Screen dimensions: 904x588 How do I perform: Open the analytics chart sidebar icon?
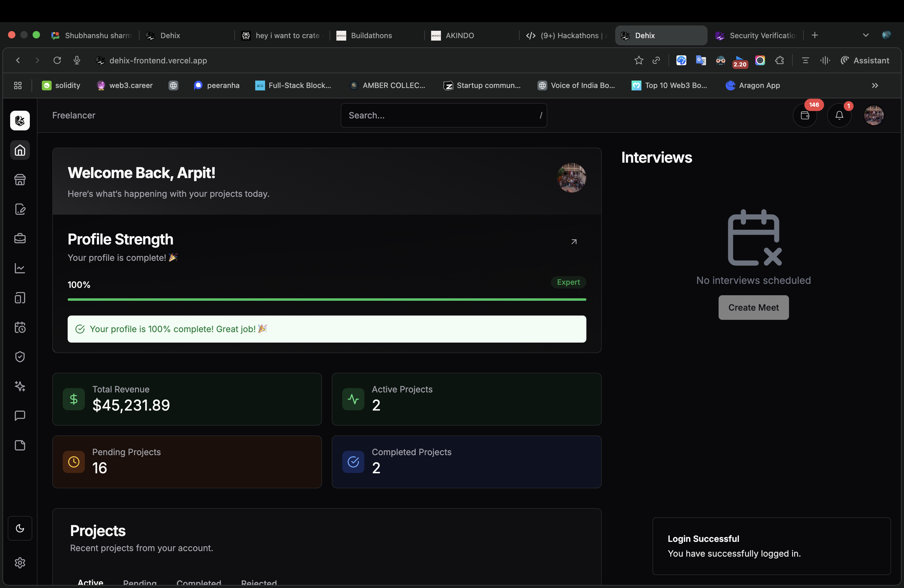[20, 268]
